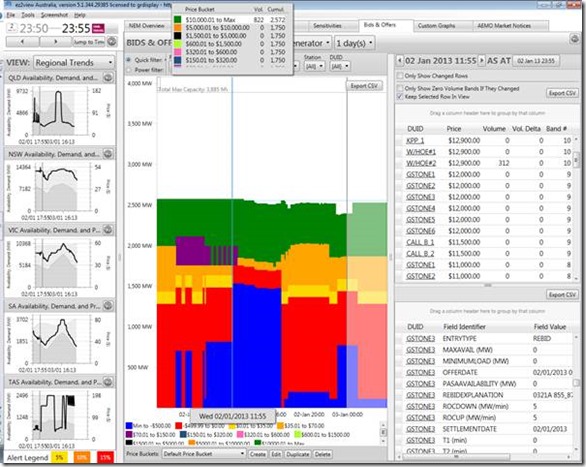Open the Default Price Bucket dropdown
Image resolution: width=586 pixels, height=467 pixels.
point(204,454)
